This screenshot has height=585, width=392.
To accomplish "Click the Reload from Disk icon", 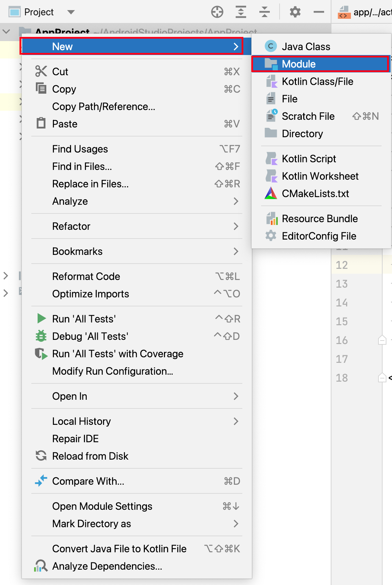I will point(41,456).
